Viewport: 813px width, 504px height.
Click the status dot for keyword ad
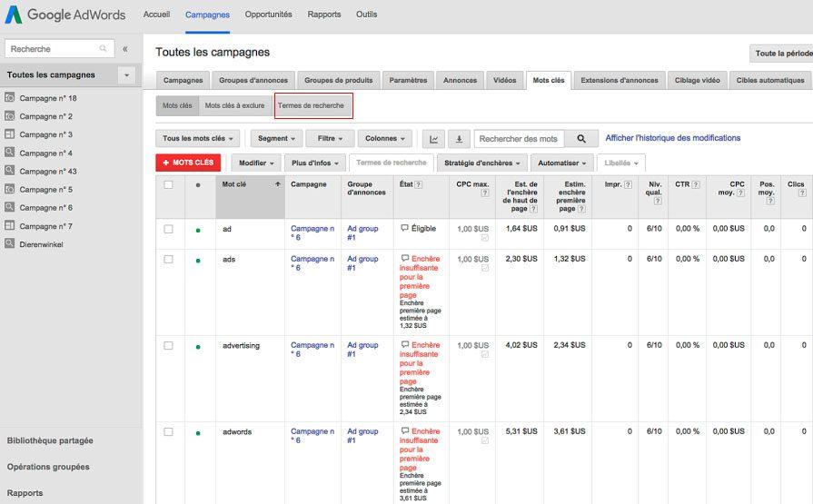tap(198, 231)
